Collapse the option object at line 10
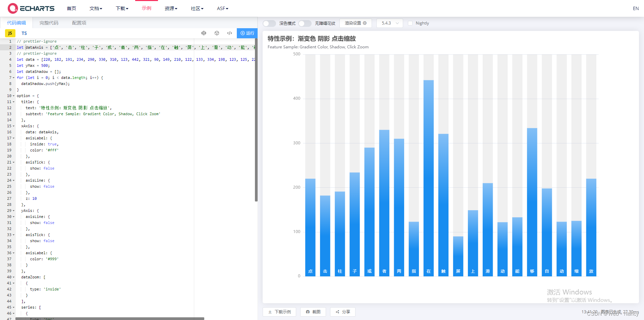The width and height of the screenshot is (644, 320). point(14,96)
